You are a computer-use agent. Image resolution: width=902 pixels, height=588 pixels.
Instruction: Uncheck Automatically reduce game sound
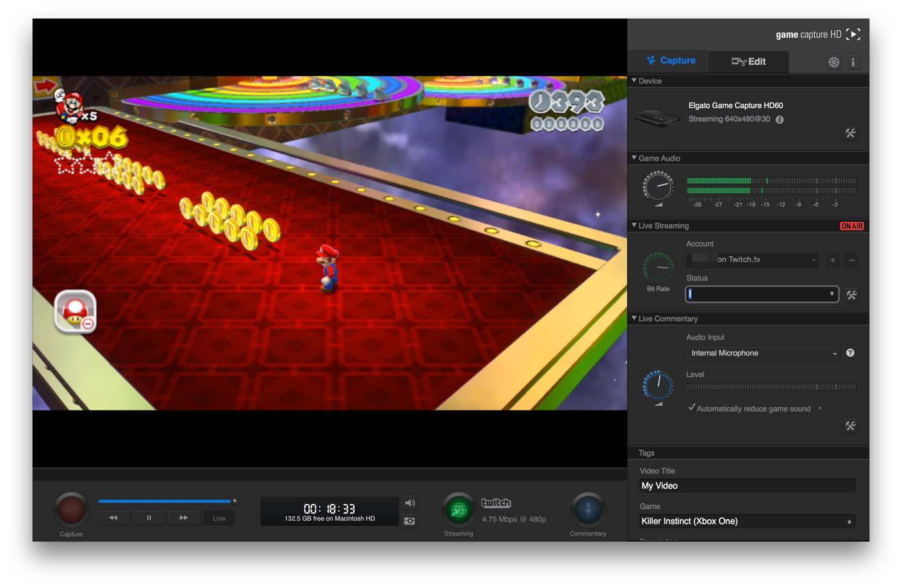tap(691, 406)
